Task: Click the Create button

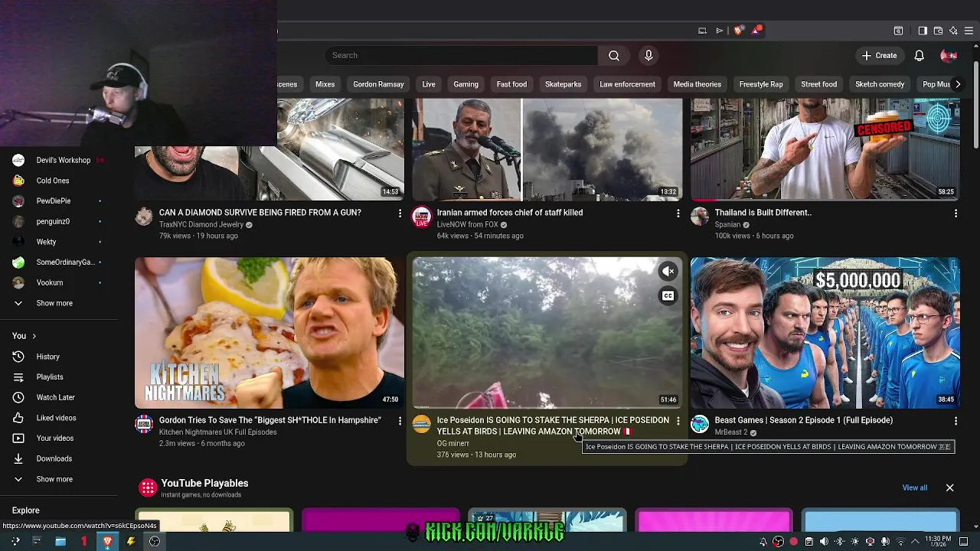Action: 879,55
